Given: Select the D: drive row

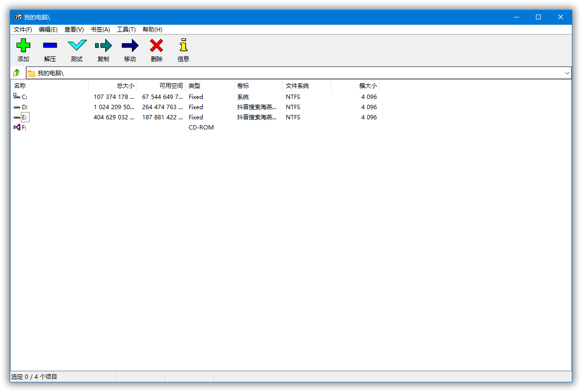Looking at the screenshot, I should (24, 107).
